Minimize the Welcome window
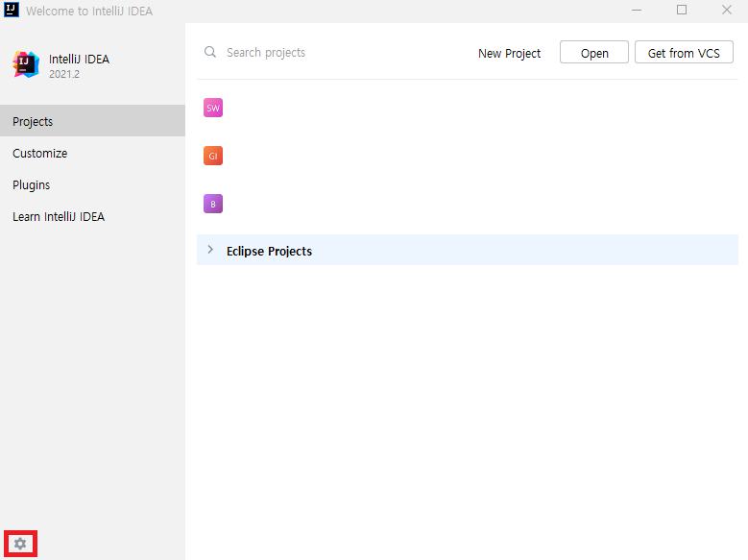This screenshot has width=748, height=560. (637, 10)
